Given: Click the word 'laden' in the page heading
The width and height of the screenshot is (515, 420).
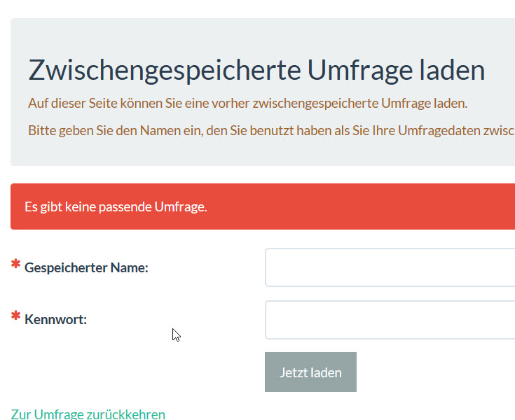Looking at the screenshot, I should [x=453, y=71].
